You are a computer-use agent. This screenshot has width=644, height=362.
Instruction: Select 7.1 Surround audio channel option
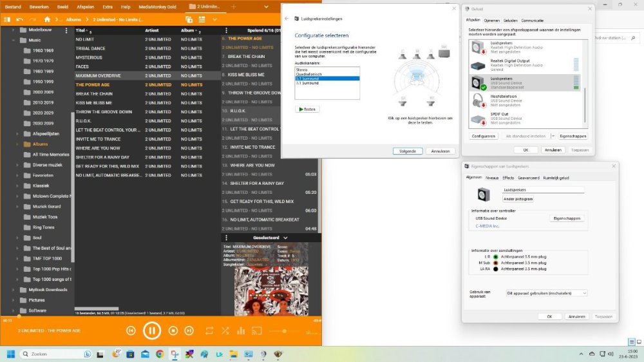[307, 83]
